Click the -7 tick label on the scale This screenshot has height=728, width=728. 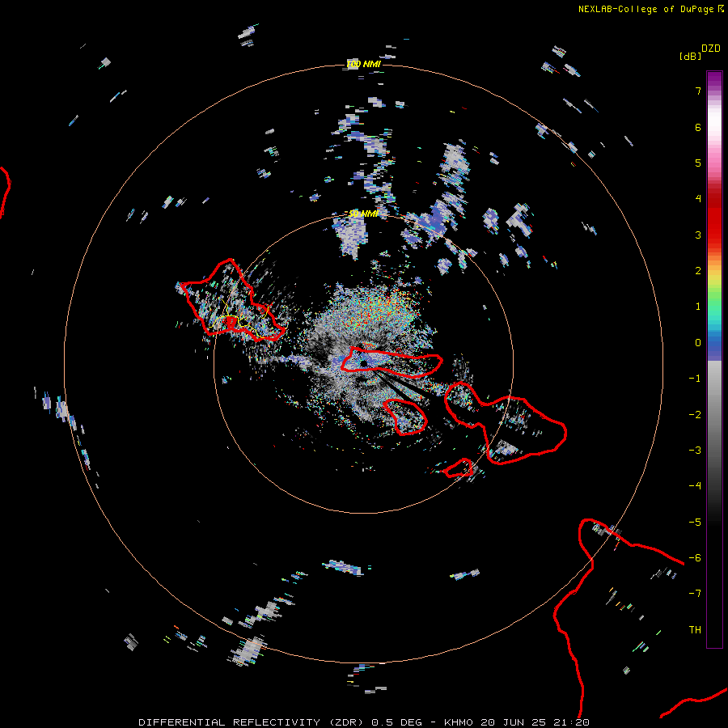coord(695,594)
